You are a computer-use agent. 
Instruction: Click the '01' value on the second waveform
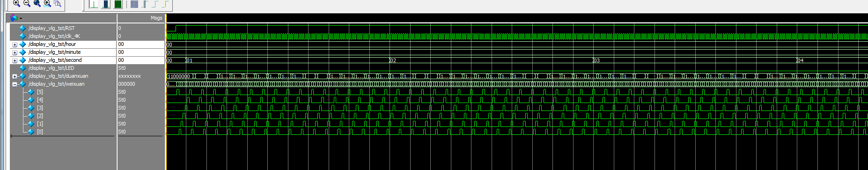[190, 60]
